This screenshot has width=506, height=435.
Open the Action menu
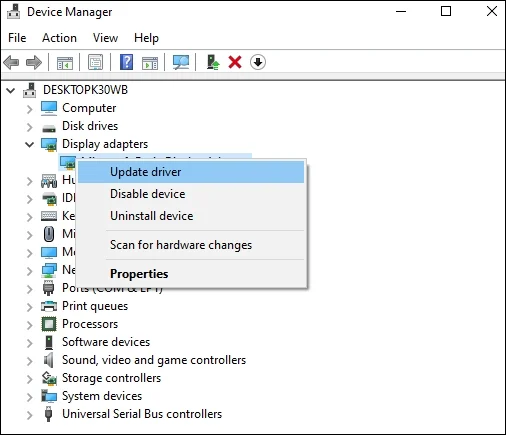click(x=59, y=38)
